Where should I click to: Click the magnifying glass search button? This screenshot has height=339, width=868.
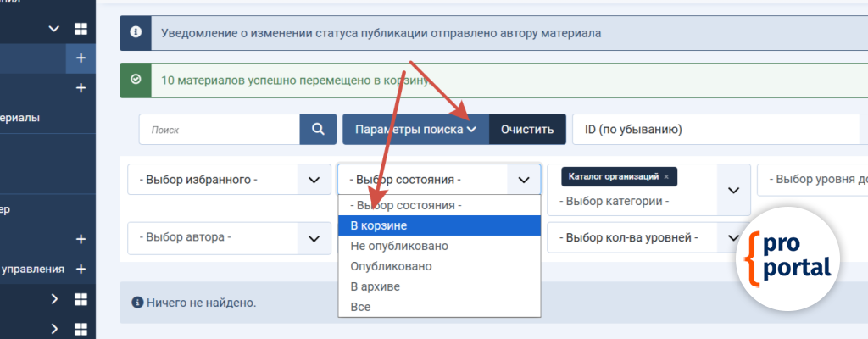318,130
